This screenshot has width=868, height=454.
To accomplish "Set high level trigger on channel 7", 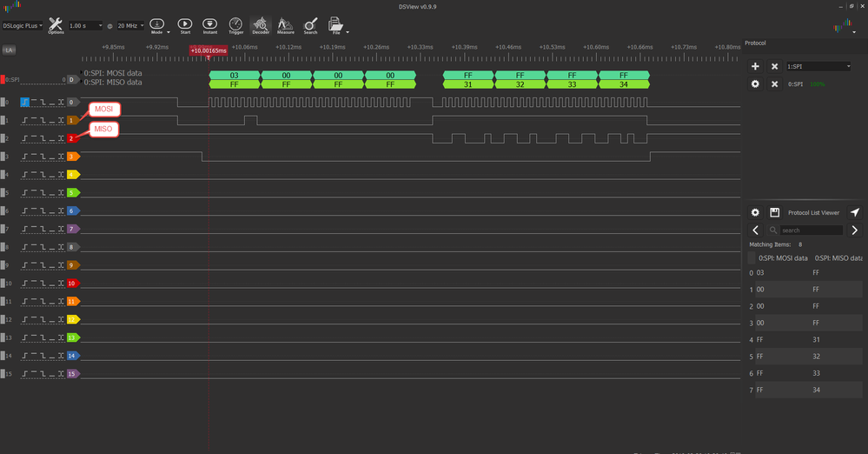I will [x=34, y=229].
